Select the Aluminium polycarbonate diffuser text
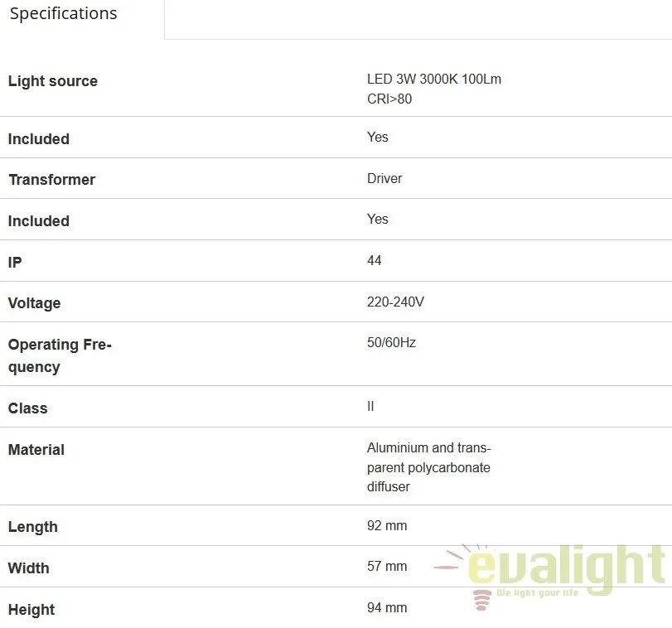The image size is (672, 628). tap(428, 467)
